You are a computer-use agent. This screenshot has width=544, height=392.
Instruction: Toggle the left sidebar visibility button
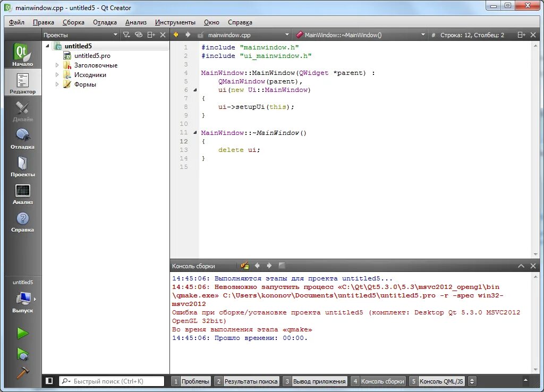pos(49,381)
